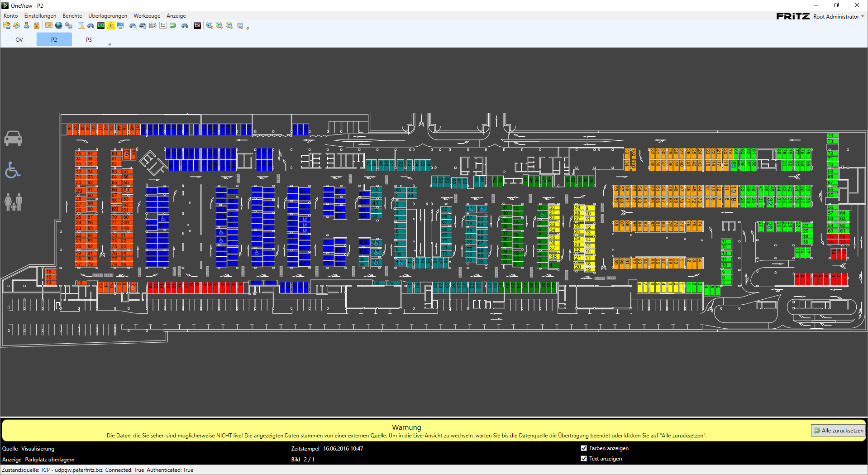This screenshot has height=475, width=868.
Task: Open the Überlagerungen menu
Action: pos(108,16)
